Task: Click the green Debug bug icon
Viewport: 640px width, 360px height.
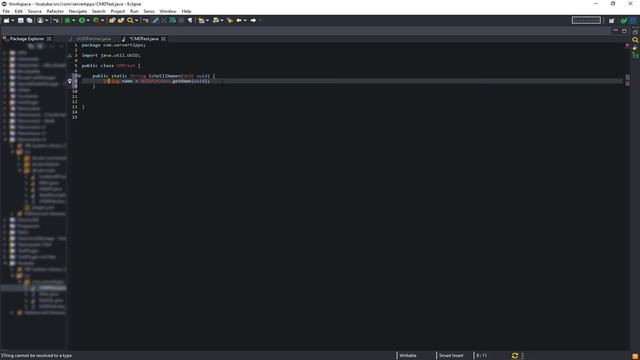Action: pyautogui.click(x=67, y=20)
